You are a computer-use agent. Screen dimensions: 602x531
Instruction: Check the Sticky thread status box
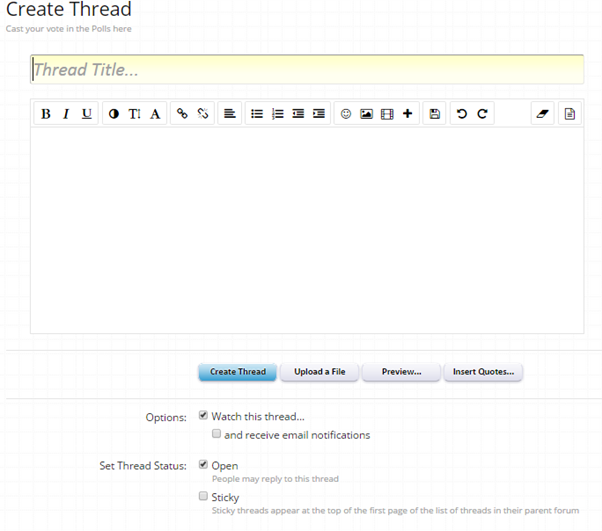tap(203, 496)
